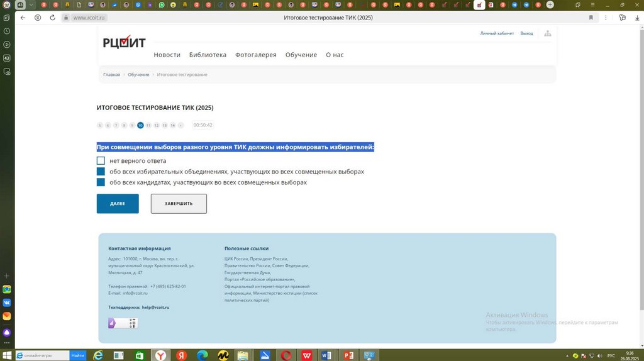Open Opera browser from the taskbar
This screenshot has height=361, width=644.
(x=286, y=355)
